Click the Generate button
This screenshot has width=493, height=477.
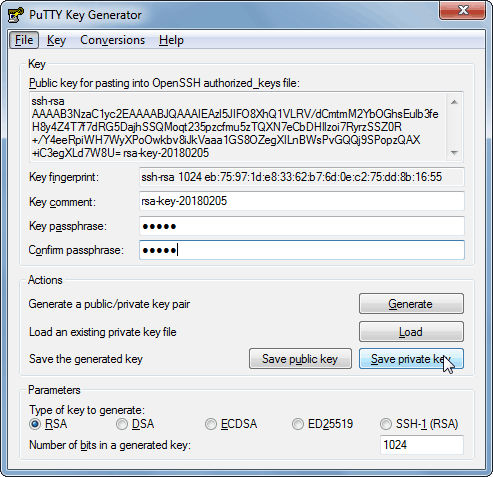coord(411,304)
